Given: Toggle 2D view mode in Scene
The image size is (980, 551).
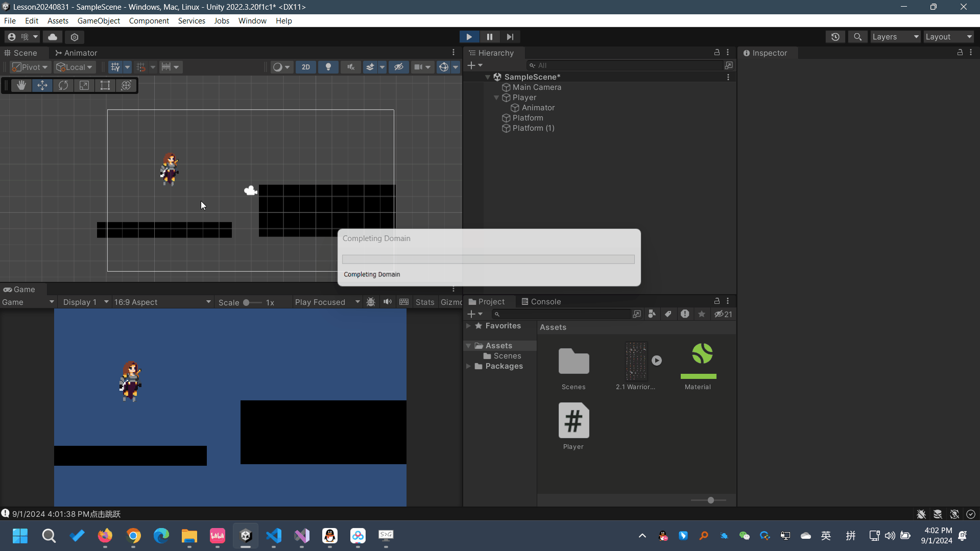Looking at the screenshot, I should click(305, 67).
